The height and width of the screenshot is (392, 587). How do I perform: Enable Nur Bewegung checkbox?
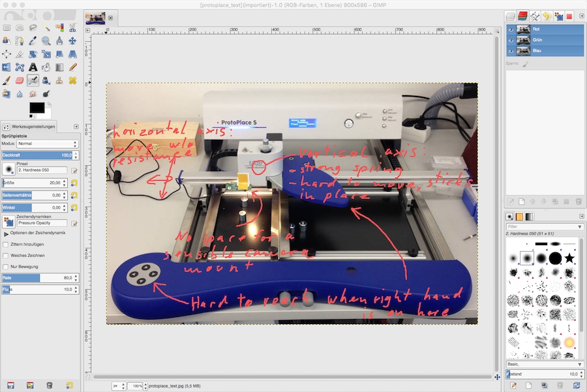point(6,267)
